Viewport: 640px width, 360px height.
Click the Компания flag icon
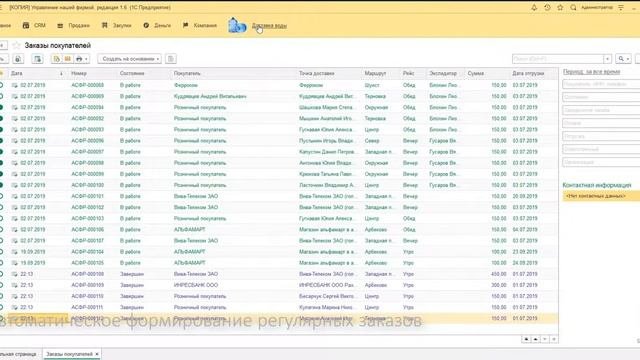pos(186,25)
